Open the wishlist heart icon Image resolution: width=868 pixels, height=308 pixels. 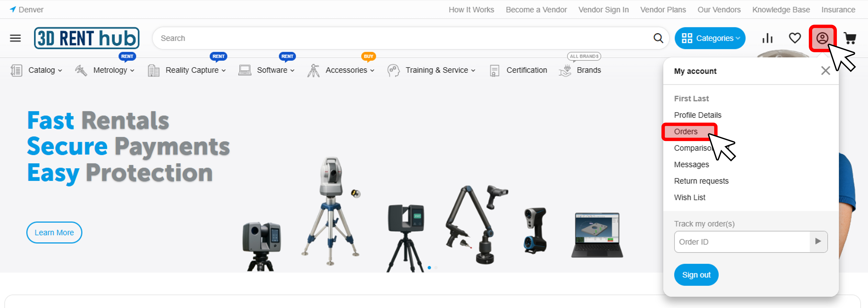click(x=794, y=38)
